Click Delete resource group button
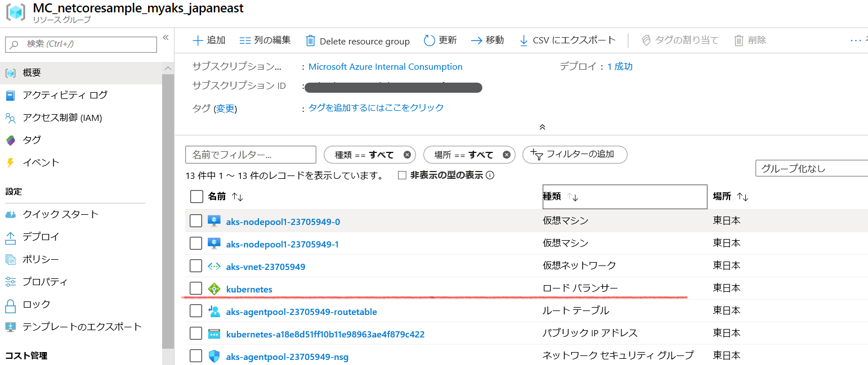 (357, 41)
